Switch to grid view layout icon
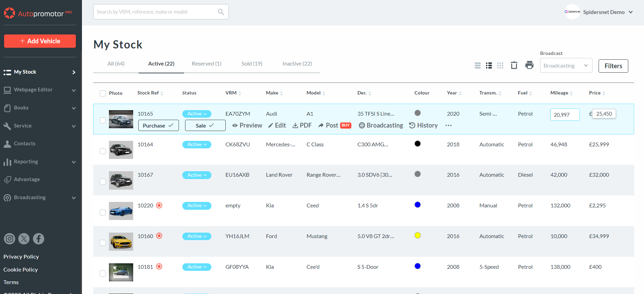The image size is (644, 294). [x=500, y=65]
